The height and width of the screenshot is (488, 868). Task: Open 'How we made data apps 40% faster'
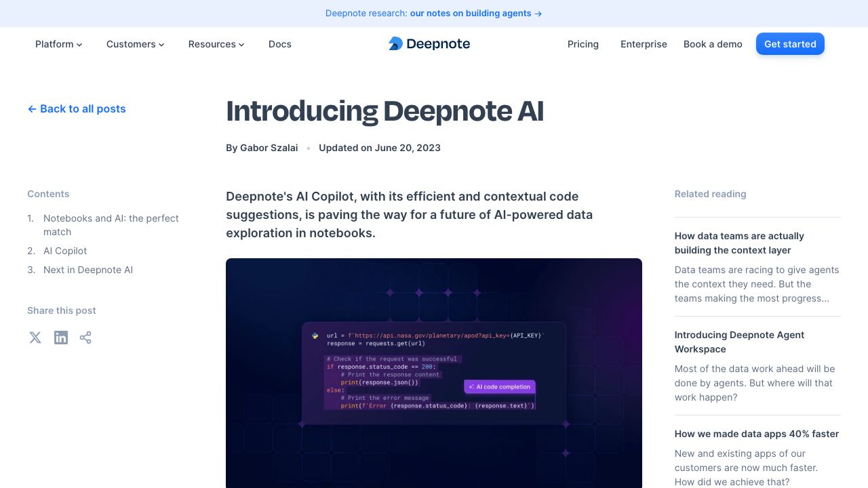point(757,434)
